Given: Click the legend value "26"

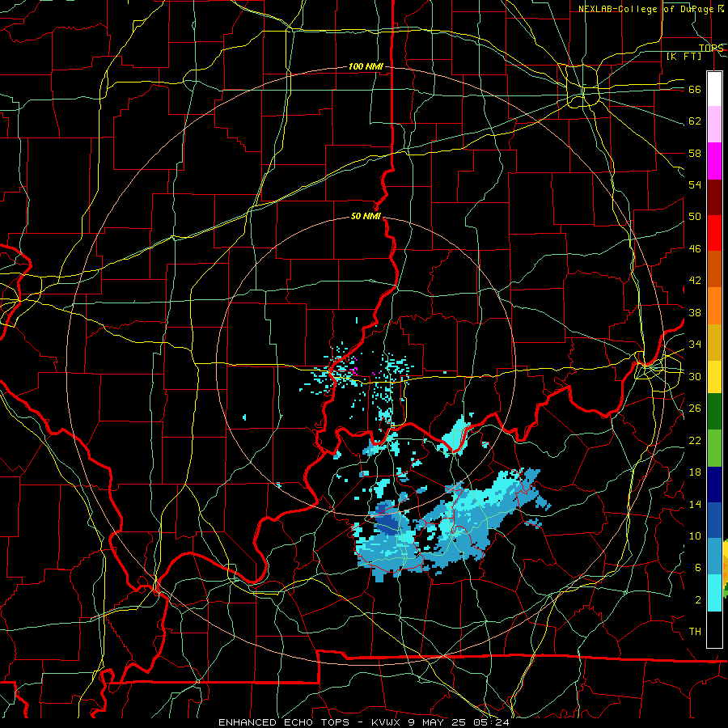Looking at the screenshot, I should (695, 408).
